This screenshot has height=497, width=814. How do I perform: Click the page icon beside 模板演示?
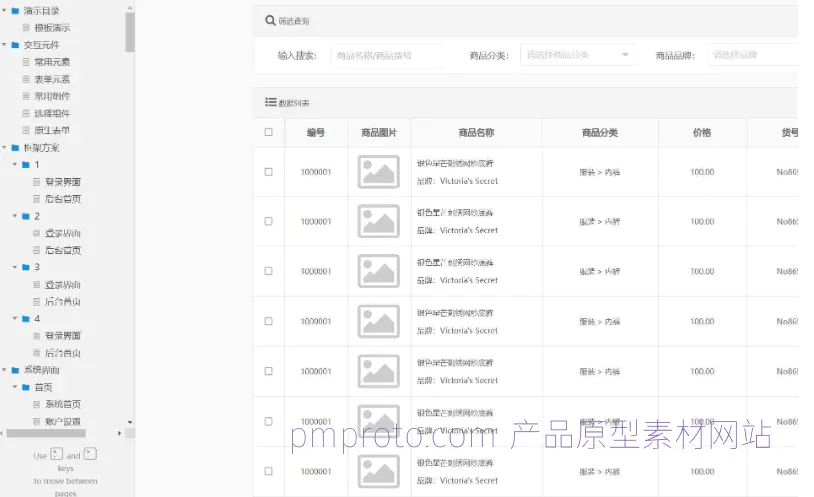click(26, 28)
